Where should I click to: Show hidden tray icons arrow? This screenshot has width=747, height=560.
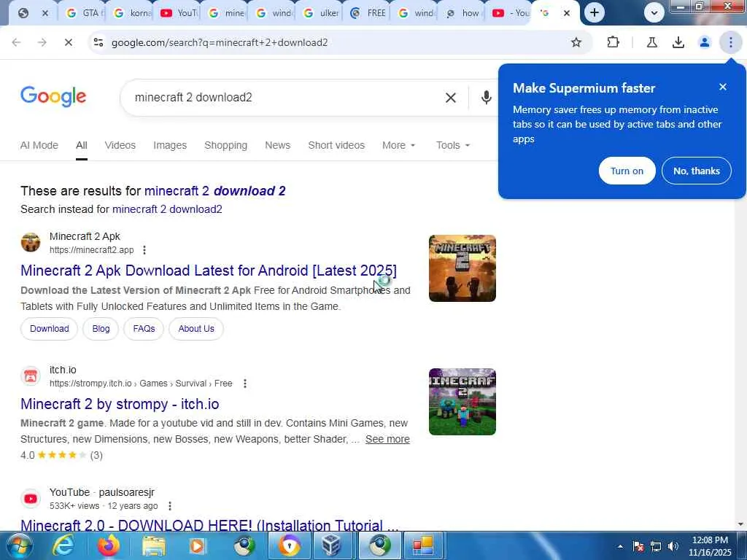620,546
